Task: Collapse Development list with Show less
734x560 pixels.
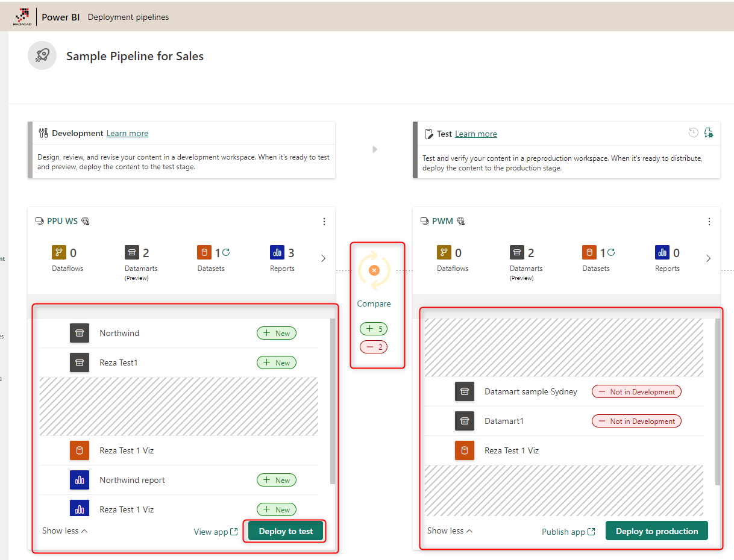Action: pos(64,530)
